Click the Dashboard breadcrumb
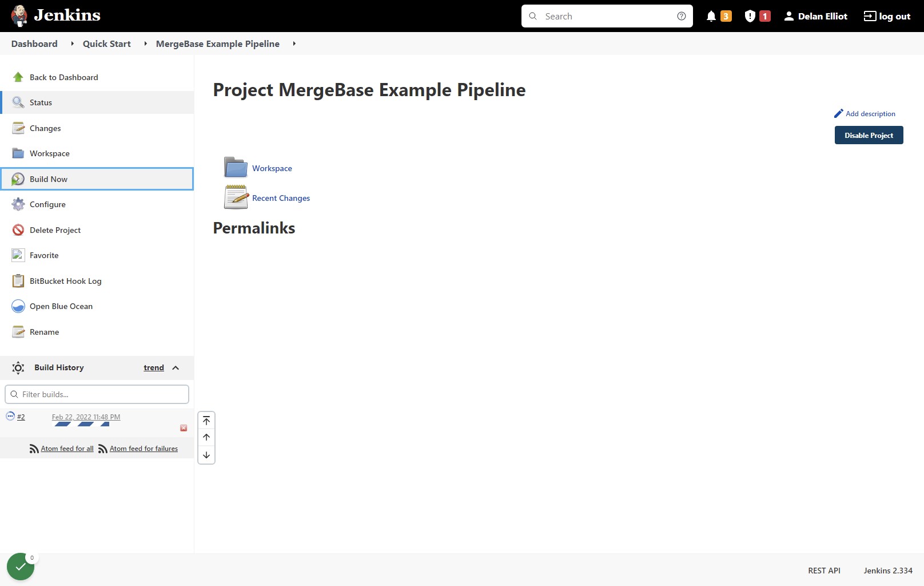924x586 pixels. click(34, 43)
